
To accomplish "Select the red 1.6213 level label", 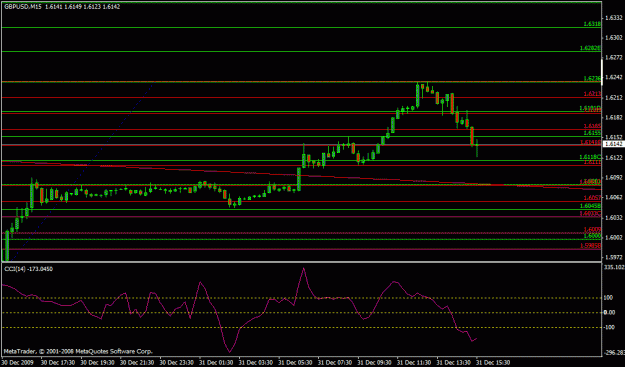I will [x=592, y=94].
